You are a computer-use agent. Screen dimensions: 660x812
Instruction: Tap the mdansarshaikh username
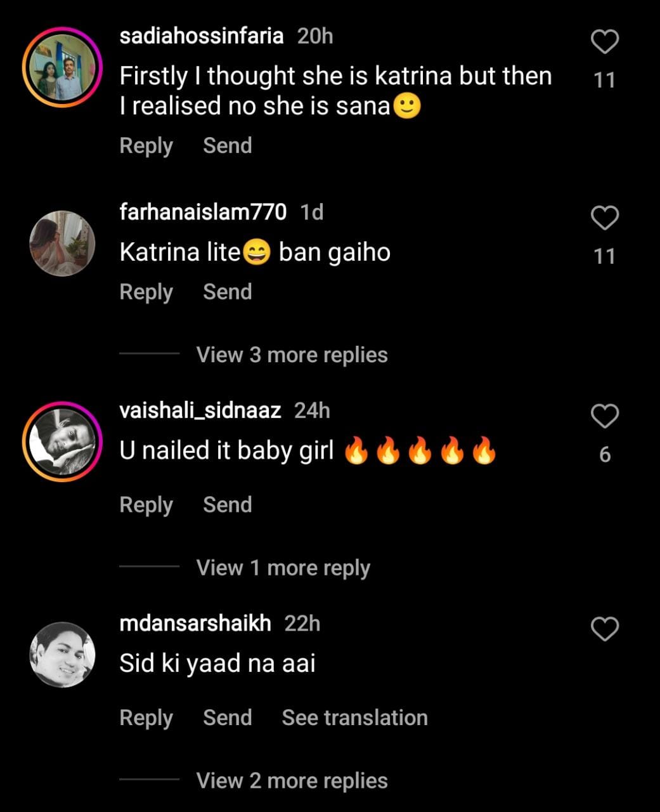(x=195, y=624)
